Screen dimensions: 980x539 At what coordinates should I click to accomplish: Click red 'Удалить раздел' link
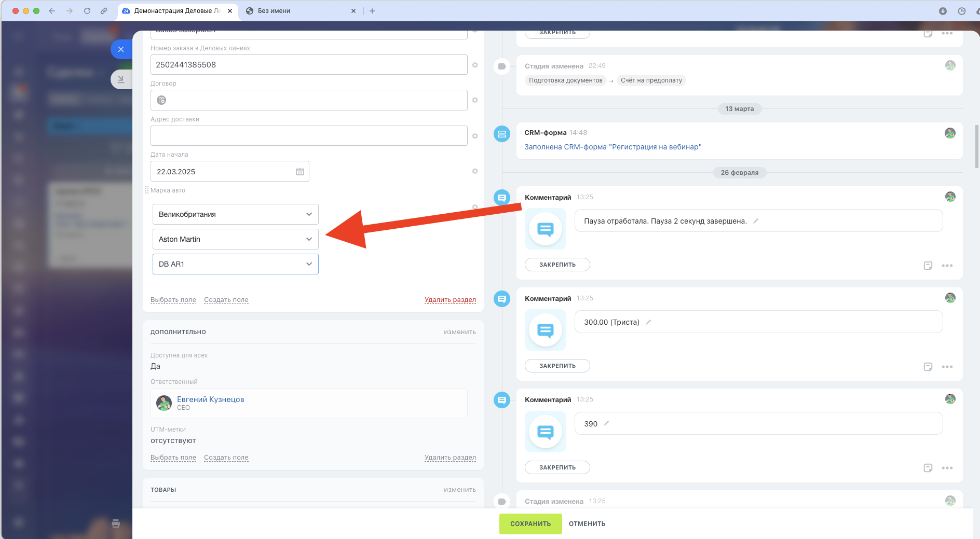tap(450, 300)
